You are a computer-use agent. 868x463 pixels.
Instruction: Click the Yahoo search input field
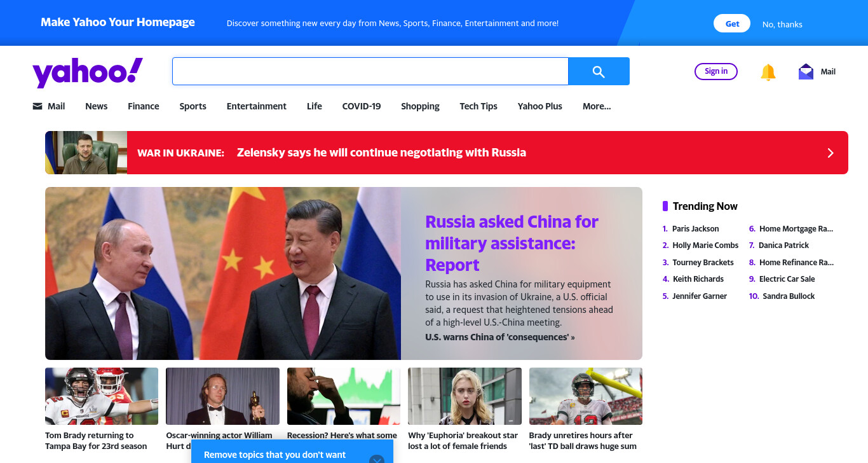(370, 71)
